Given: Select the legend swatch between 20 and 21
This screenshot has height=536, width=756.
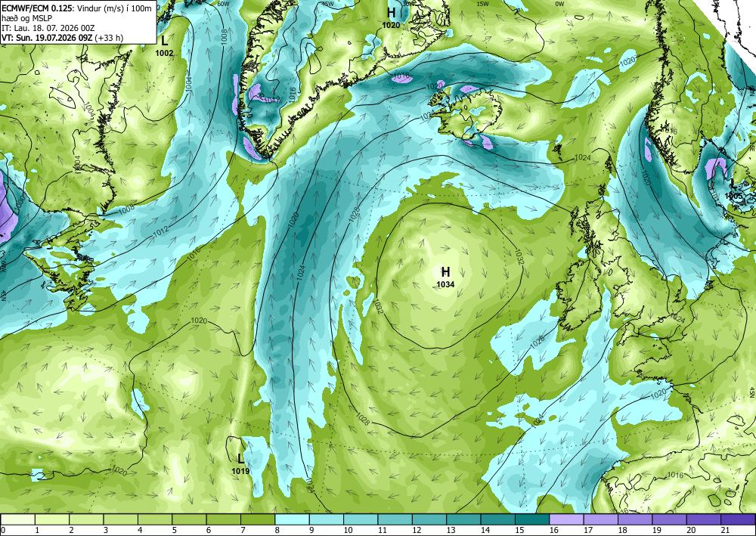Looking at the screenshot, I should (703, 519).
